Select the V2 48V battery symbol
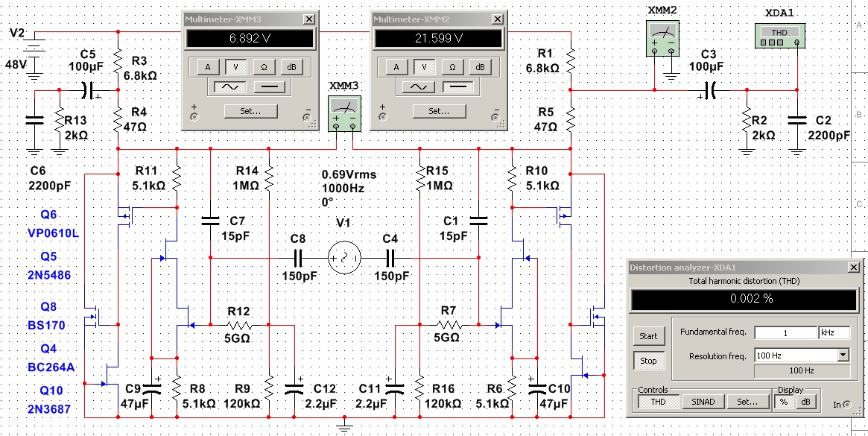This screenshot has width=868, height=436. (x=34, y=50)
